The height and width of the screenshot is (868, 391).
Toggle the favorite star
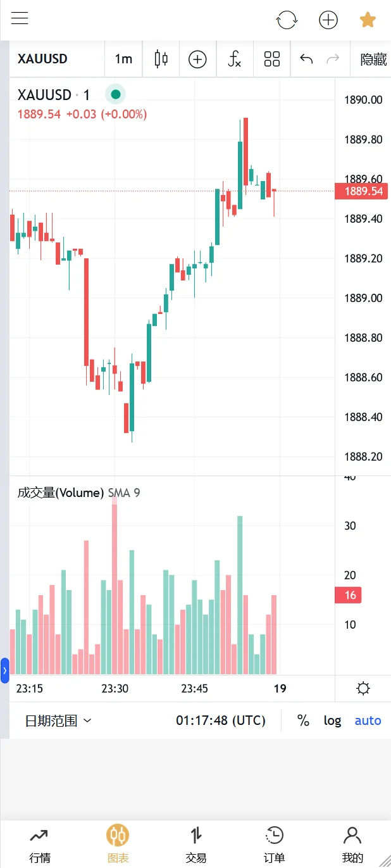click(368, 20)
